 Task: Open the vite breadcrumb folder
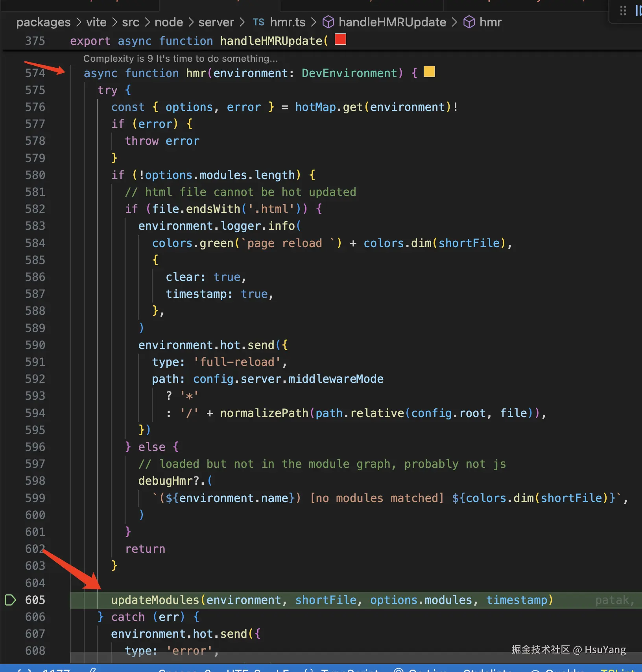pos(96,22)
